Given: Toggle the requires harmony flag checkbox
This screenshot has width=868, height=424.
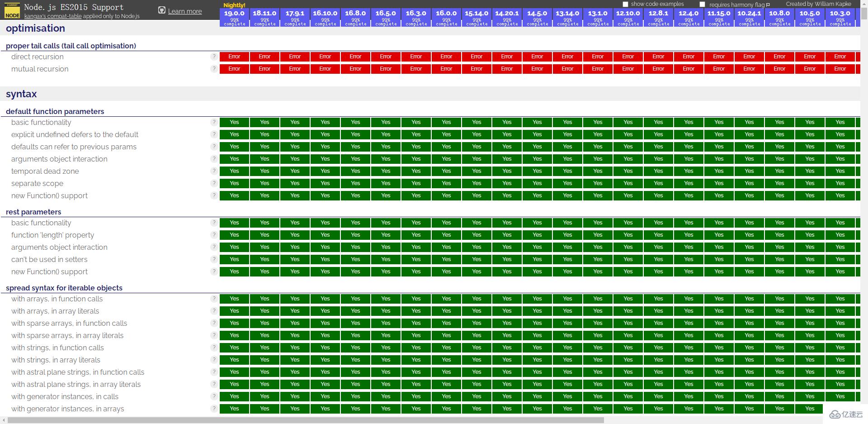Looking at the screenshot, I should (702, 4).
